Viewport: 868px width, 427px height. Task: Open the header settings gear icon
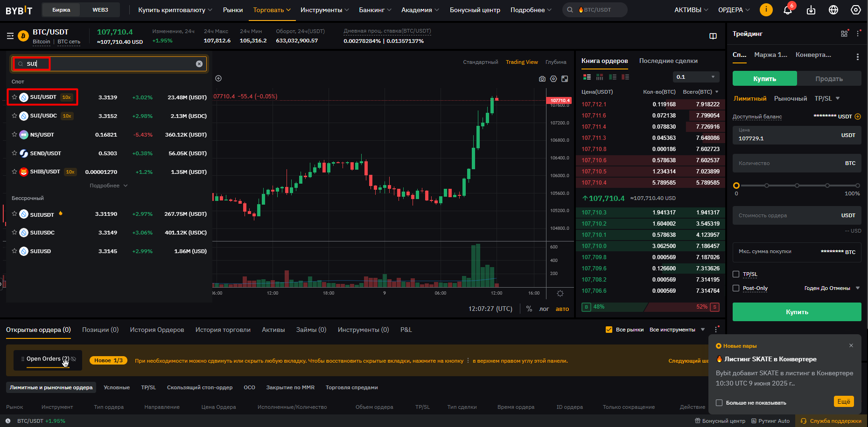tap(856, 10)
